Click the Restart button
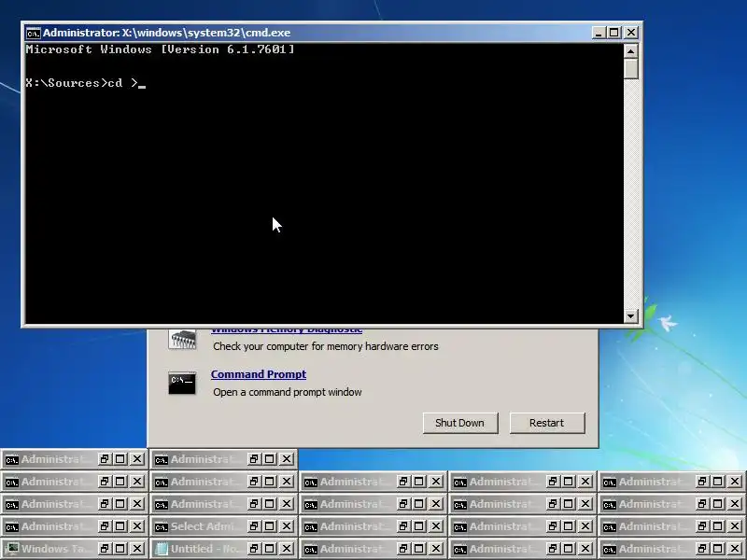The height and width of the screenshot is (560, 747). pos(547,423)
